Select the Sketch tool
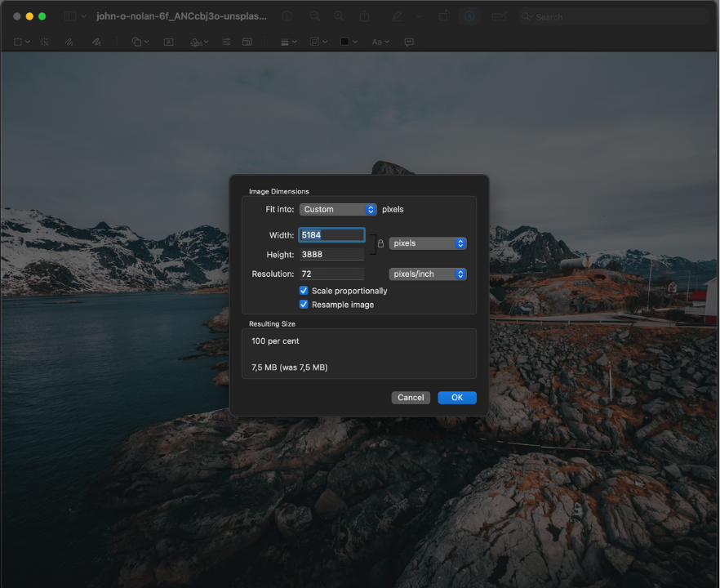 click(69, 42)
